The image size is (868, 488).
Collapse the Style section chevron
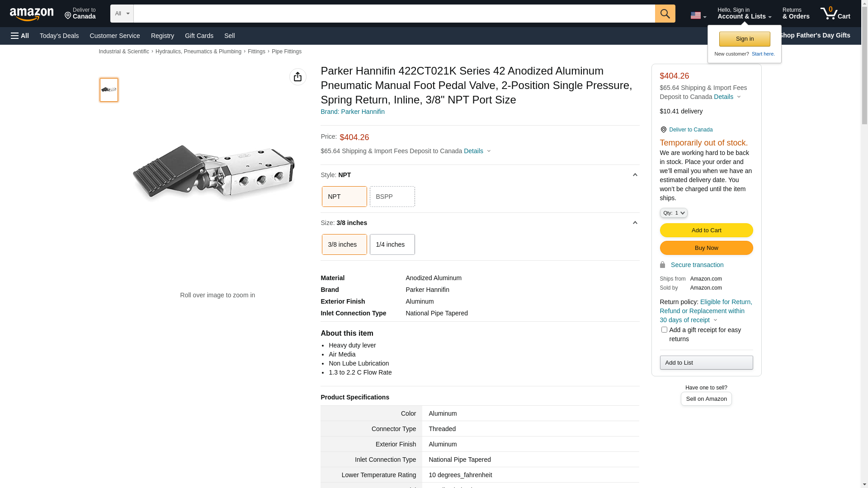point(635,175)
